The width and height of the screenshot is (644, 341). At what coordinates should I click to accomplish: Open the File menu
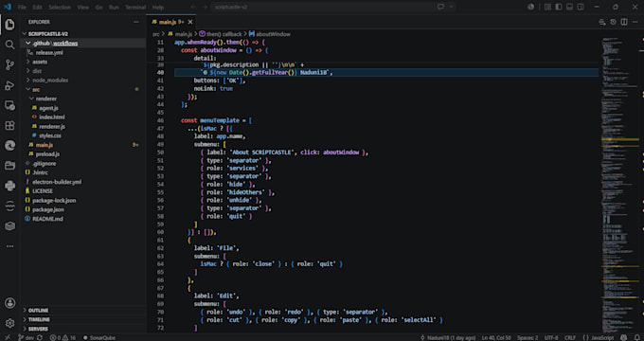(22, 7)
